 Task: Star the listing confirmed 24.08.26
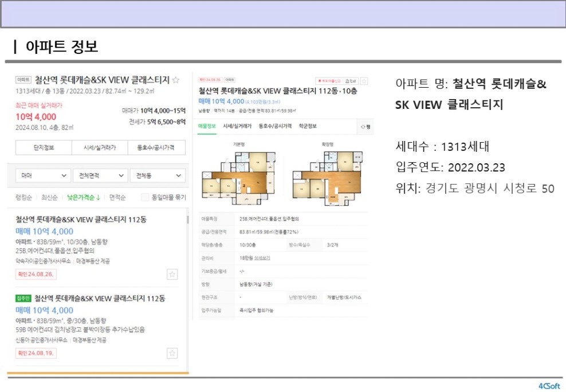(172, 275)
